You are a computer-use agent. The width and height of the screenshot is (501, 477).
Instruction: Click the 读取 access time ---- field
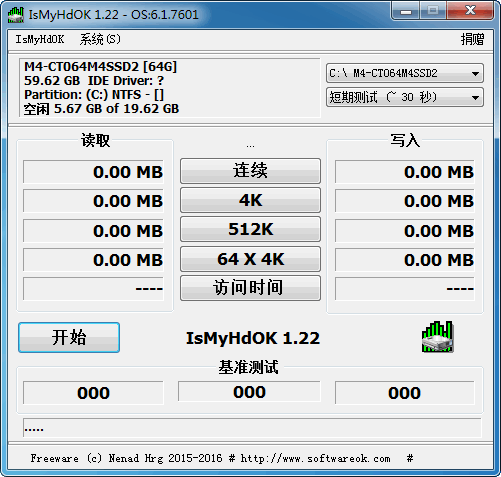coord(93,289)
